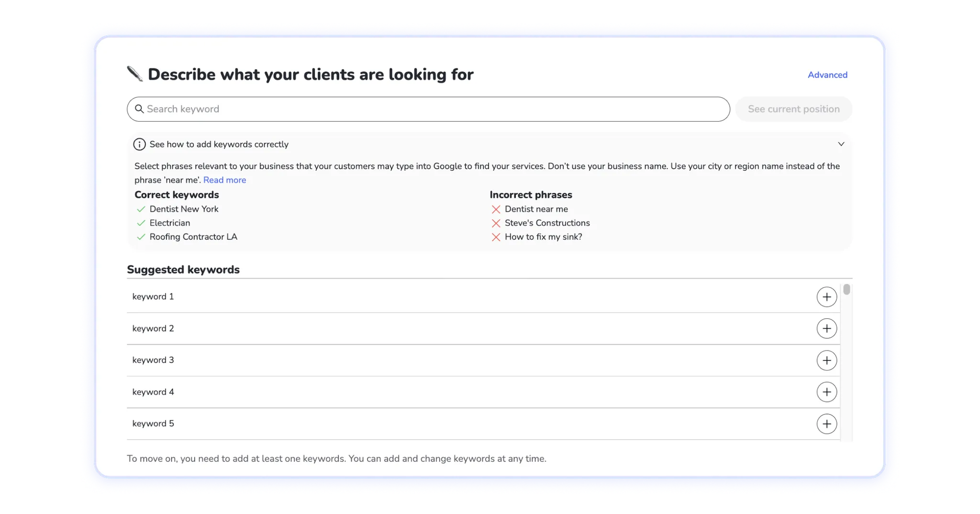The width and height of the screenshot is (980, 514).
Task: Click the info icon beside keyword instructions
Action: coord(139,145)
